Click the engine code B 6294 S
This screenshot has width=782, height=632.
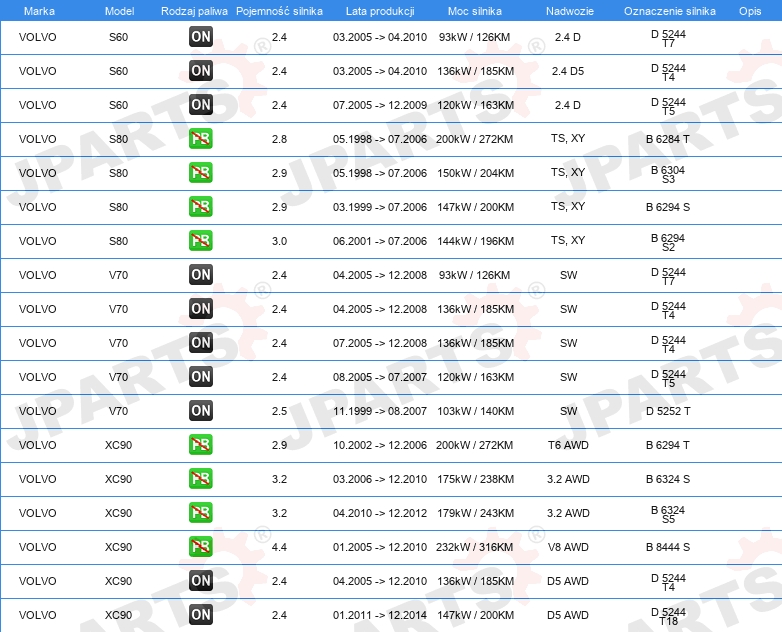point(668,207)
